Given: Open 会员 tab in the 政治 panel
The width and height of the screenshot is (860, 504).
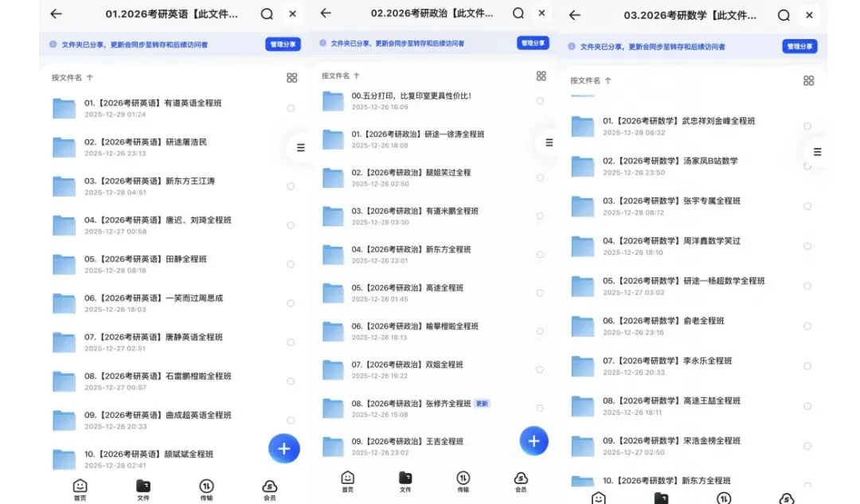Looking at the screenshot, I should 521,482.
